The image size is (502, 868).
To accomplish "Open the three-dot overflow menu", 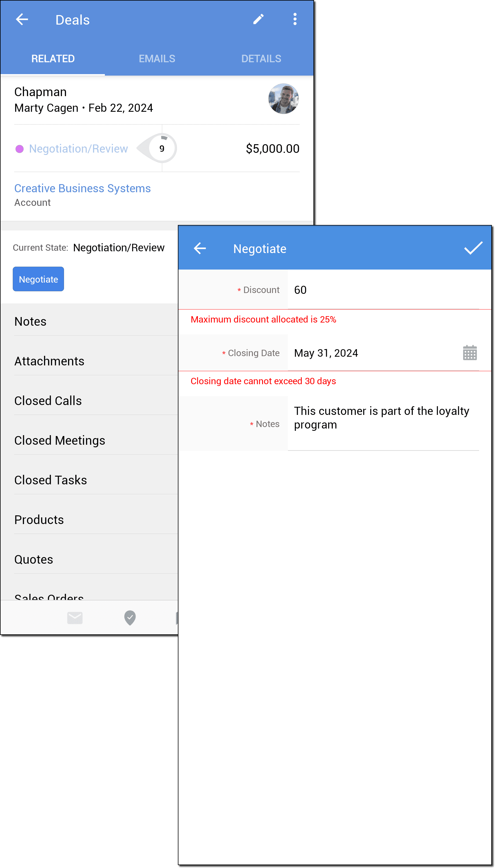I will (295, 19).
